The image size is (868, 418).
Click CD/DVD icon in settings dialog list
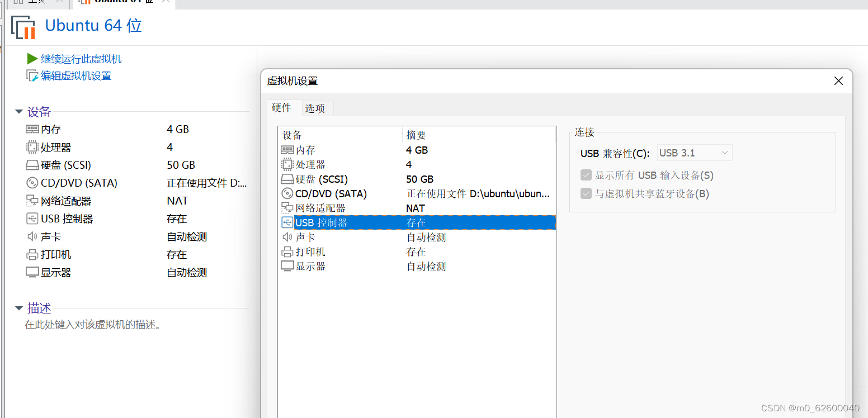click(287, 194)
